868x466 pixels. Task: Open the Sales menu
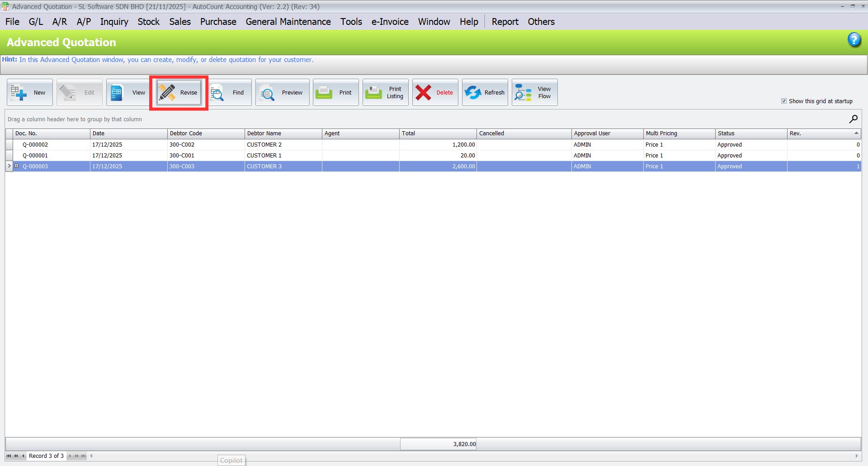179,21
